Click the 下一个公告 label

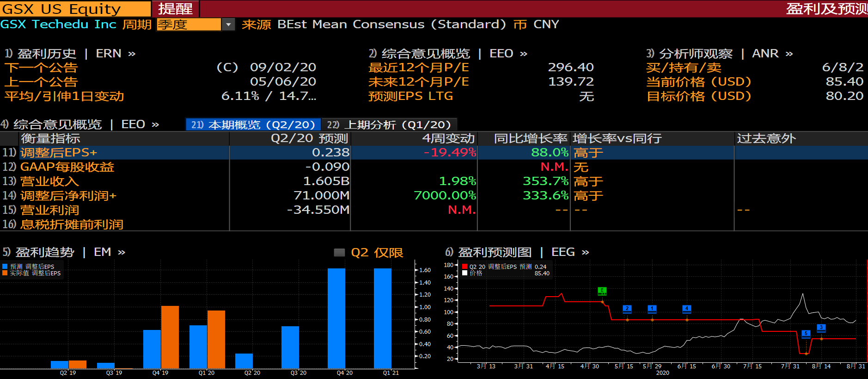(41, 68)
